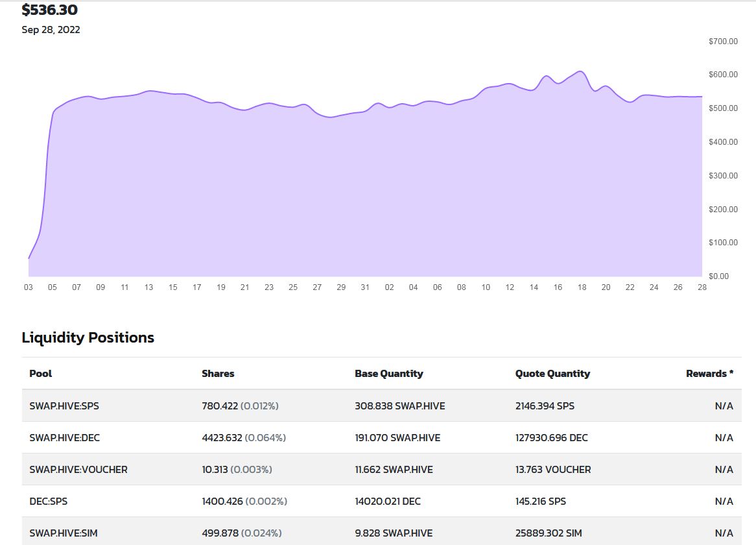The width and height of the screenshot is (756, 545).
Task: Click the Base Quantity column header
Action: 388,374
